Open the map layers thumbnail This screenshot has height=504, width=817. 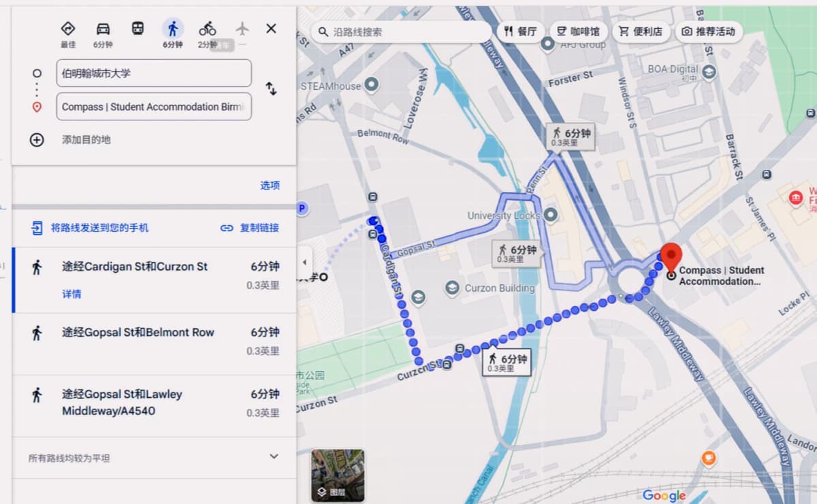point(338,475)
